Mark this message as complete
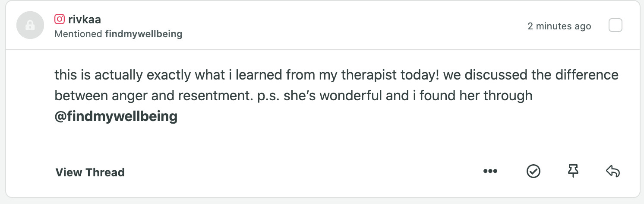Image resolution: width=644 pixels, height=204 pixels. tap(534, 172)
